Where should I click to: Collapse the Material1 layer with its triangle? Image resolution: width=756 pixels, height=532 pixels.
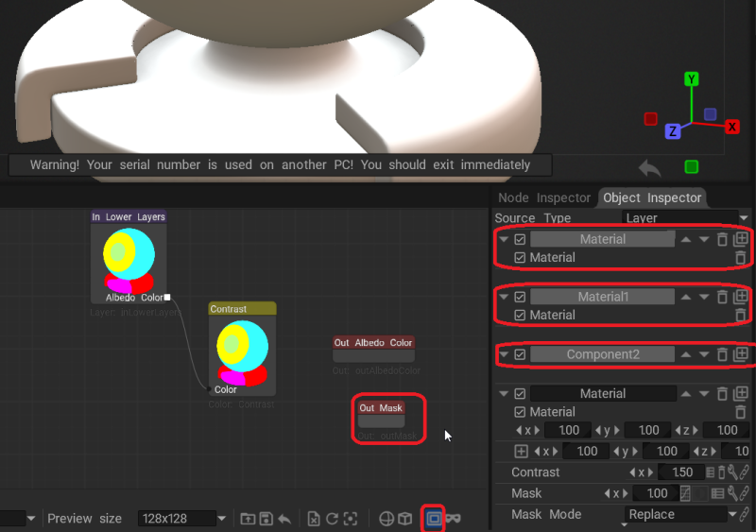point(504,297)
